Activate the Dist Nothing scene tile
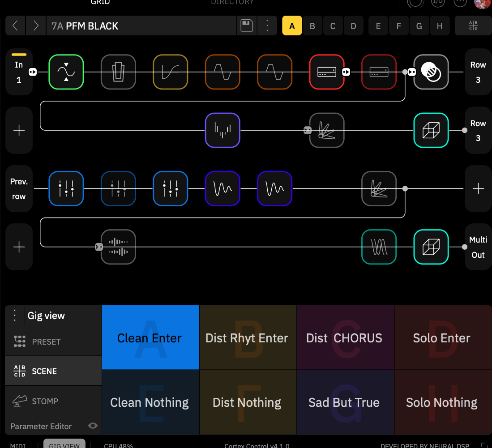The width and height of the screenshot is (492, 448). pyautogui.click(x=248, y=402)
